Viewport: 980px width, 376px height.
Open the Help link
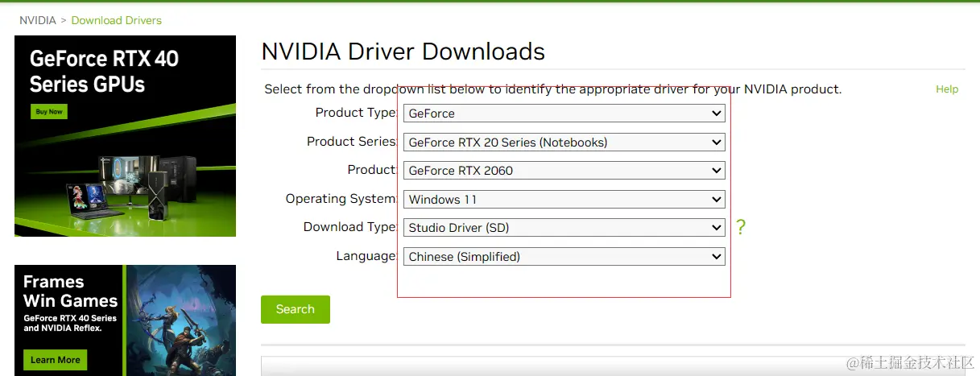coord(947,89)
